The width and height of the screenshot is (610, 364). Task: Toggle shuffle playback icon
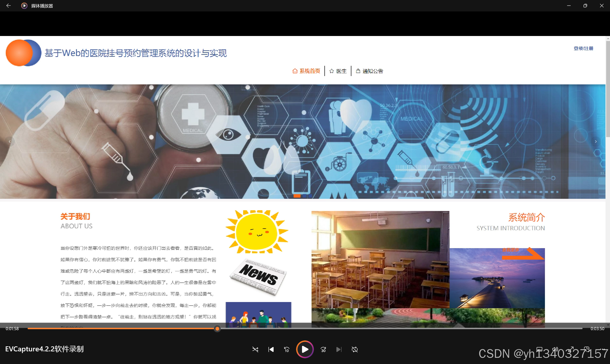pos(255,349)
